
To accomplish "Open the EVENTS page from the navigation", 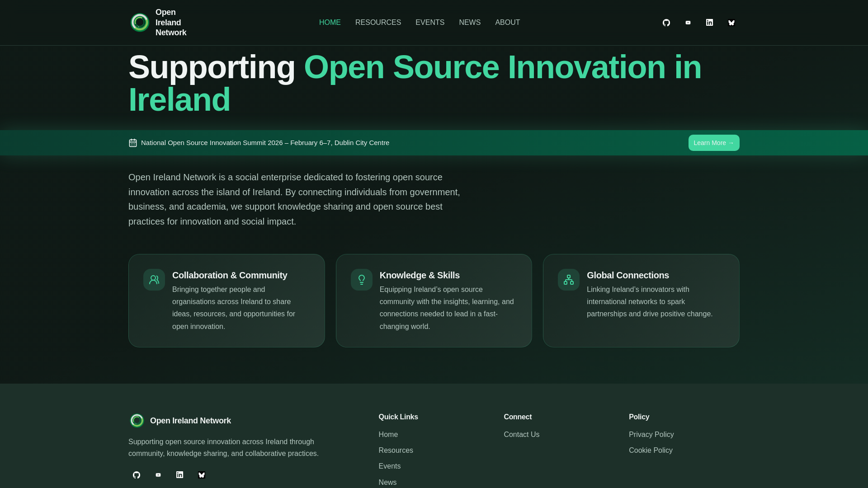I will pos(429,22).
